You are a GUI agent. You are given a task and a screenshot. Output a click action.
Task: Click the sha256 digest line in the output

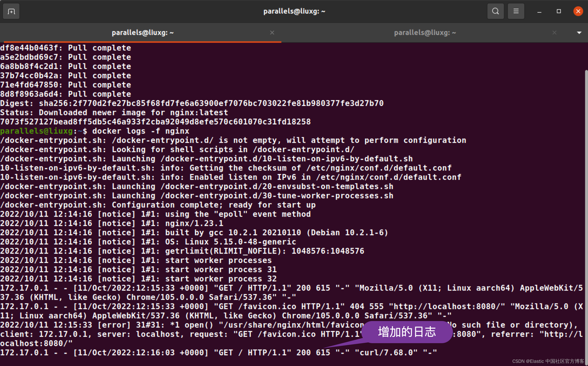click(192, 103)
